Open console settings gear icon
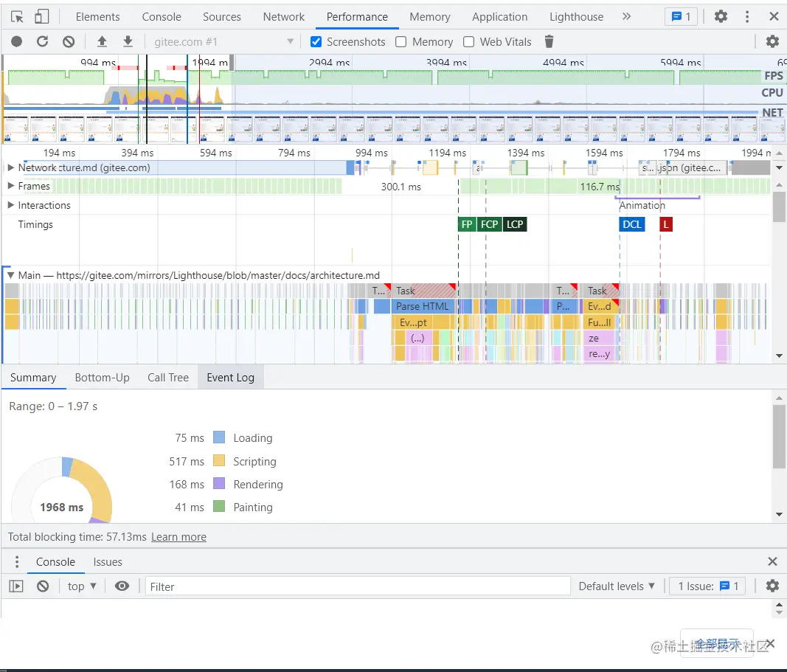Screen dimensions: 787x672 pyautogui.click(x=772, y=586)
